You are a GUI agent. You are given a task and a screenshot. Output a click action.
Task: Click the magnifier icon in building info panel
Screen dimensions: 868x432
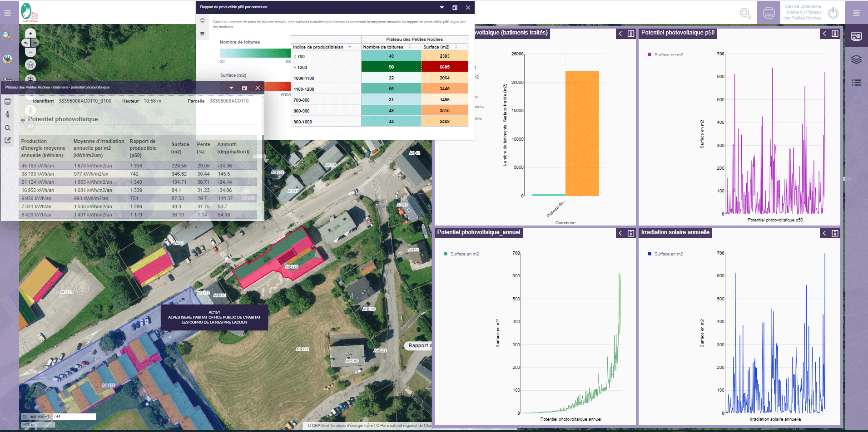(x=8, y=128)
